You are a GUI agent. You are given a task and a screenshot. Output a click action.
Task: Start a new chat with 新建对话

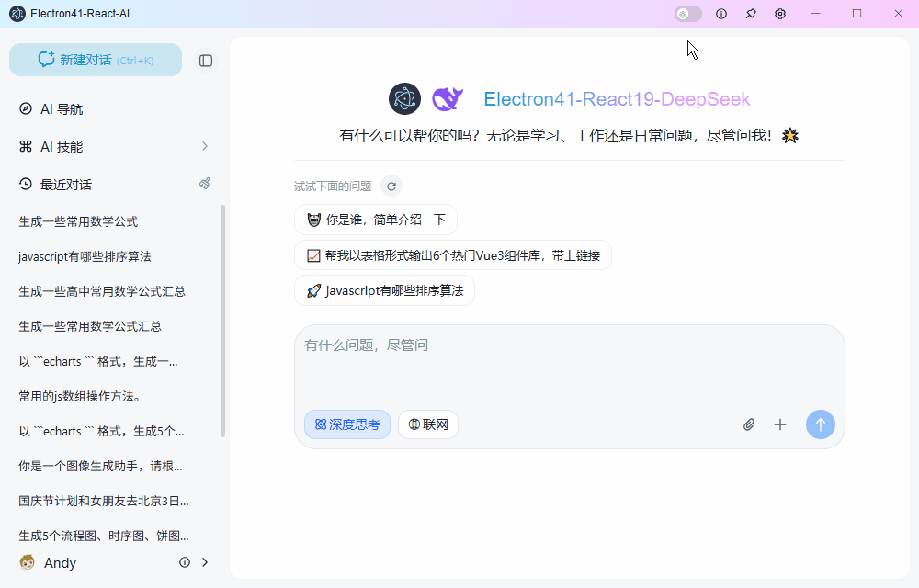point(96,60)
